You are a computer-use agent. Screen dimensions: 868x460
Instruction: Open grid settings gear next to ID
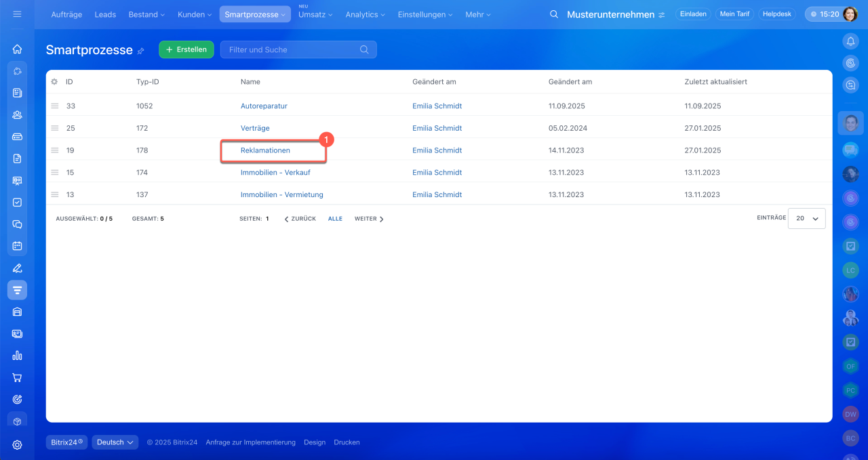point(54,82)
